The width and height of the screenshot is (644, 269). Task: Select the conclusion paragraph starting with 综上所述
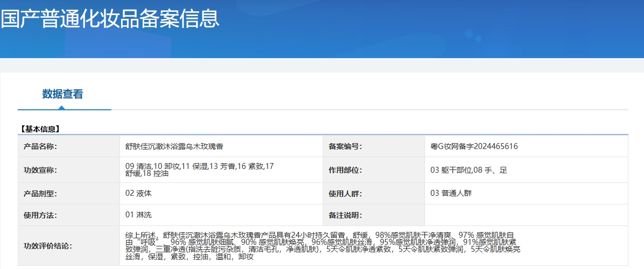pos(323,245)
